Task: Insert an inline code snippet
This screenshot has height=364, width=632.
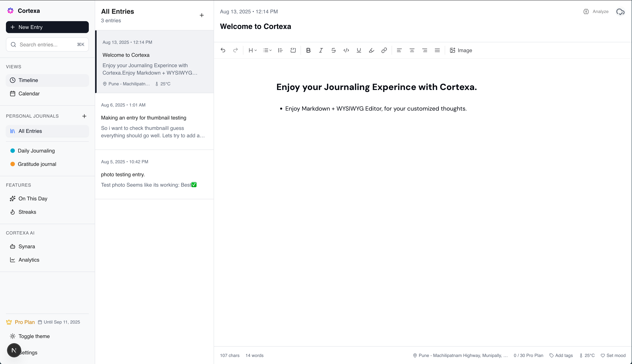Action: (x=346, y=50)
